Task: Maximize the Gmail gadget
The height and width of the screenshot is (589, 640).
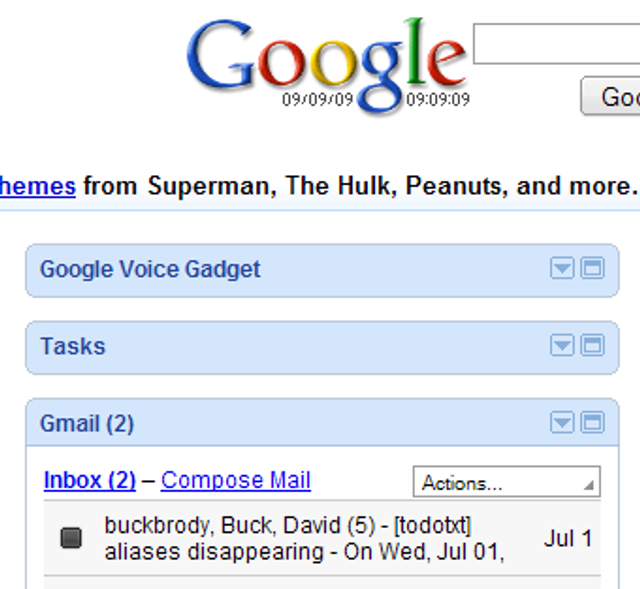Action: 593,423
